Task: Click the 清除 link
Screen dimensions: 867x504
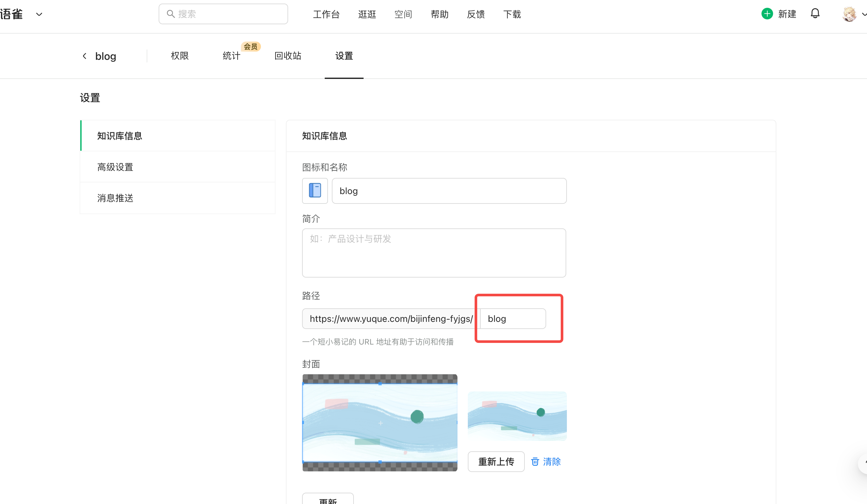Action: click(552, 461)
